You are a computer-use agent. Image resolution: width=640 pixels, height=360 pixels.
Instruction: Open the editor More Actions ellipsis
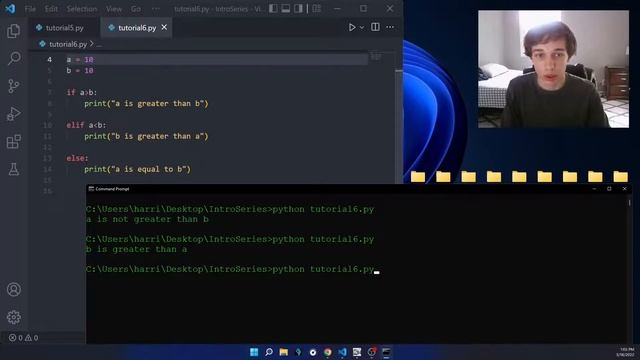point(390,27)
